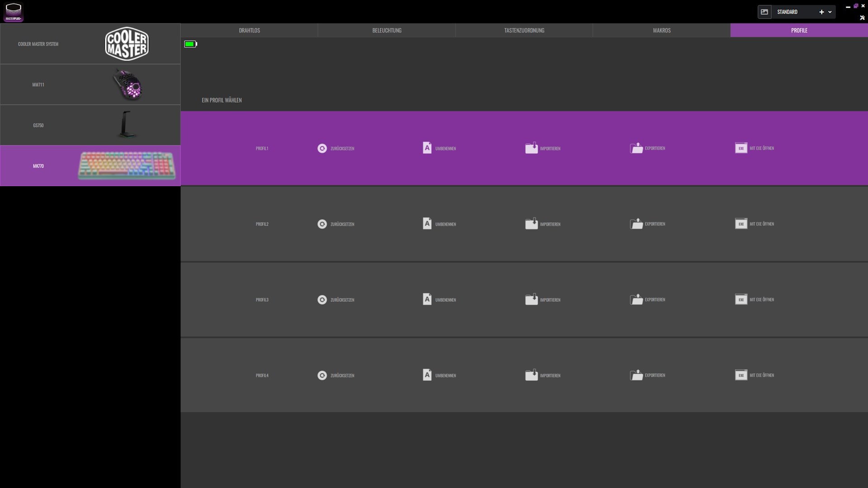Open the EXE link icon for Profil3
Image resolution: width=868 pixels, height=488 pixels.
coord(741,299)
